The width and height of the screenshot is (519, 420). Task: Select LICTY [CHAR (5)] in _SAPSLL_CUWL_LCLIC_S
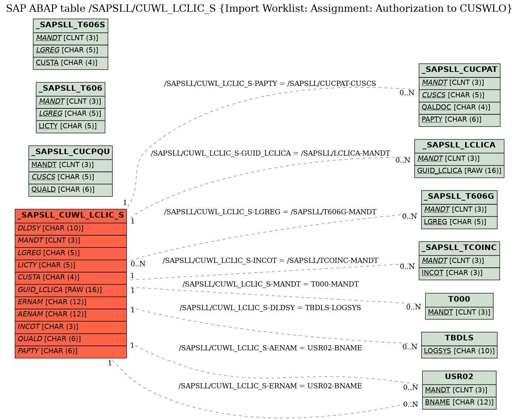pyautogui.click(x=71, y=265)
